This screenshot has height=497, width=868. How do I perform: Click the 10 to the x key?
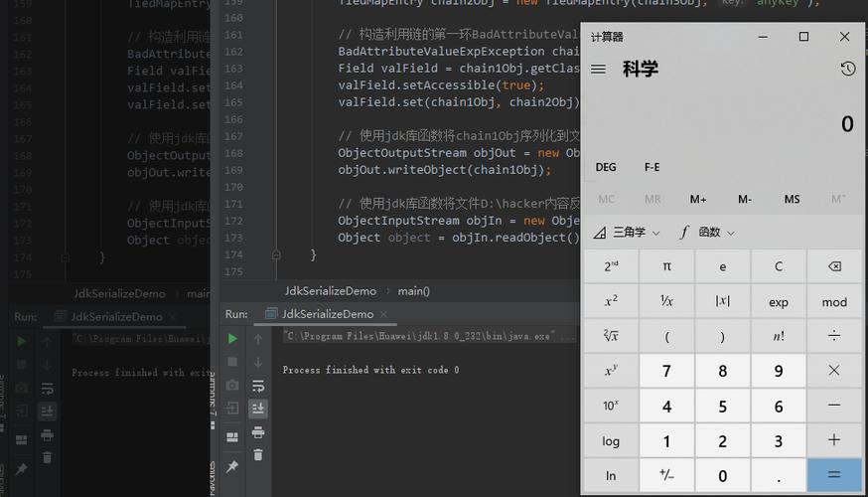click(x=611, y=406)
